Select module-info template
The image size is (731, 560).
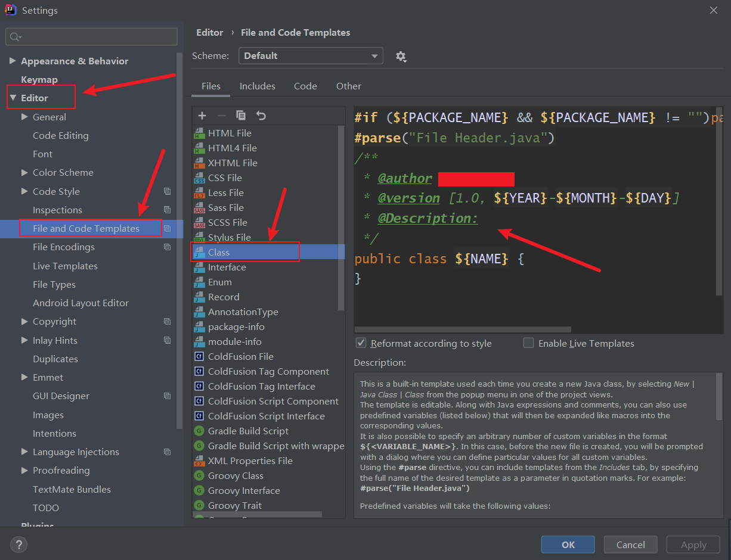coord(235,342)
